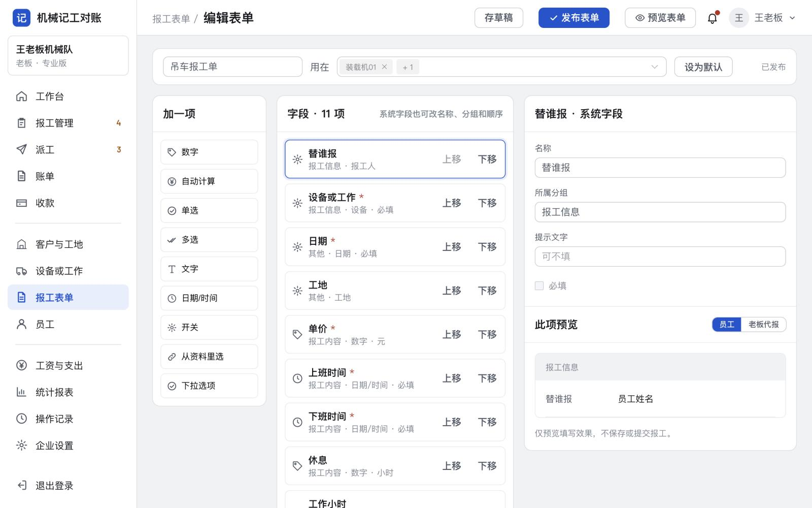This screenshot has width=812, height=508.
Task: Switch item preview to 员工
Action: (727, 324)
